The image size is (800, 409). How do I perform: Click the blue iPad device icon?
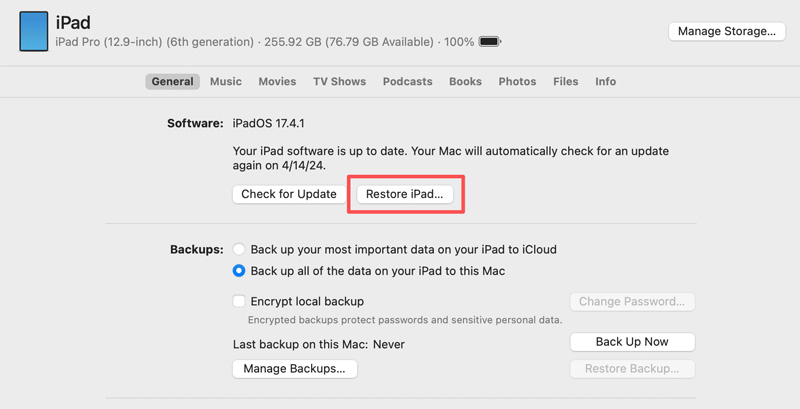[x=34, y=31]
